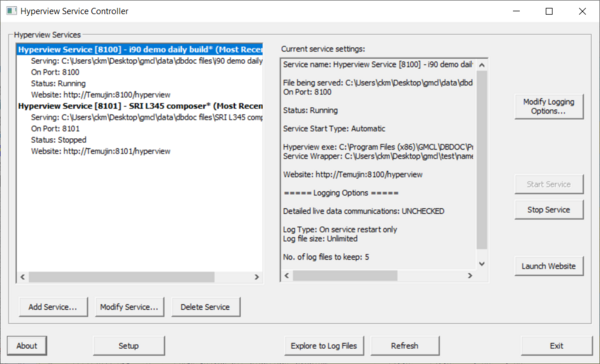Click settings panel right scroll arrow

pos(470,276)
